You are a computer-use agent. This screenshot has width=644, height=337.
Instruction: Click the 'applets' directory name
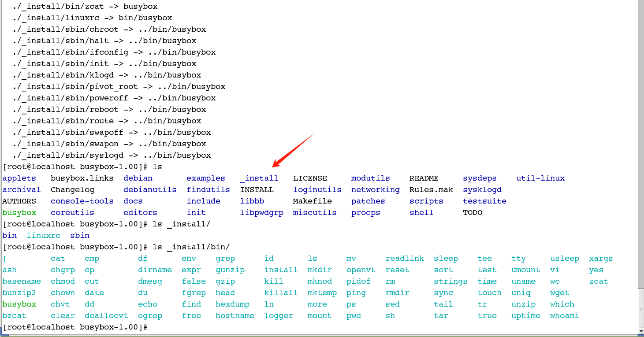click(19, 178)
